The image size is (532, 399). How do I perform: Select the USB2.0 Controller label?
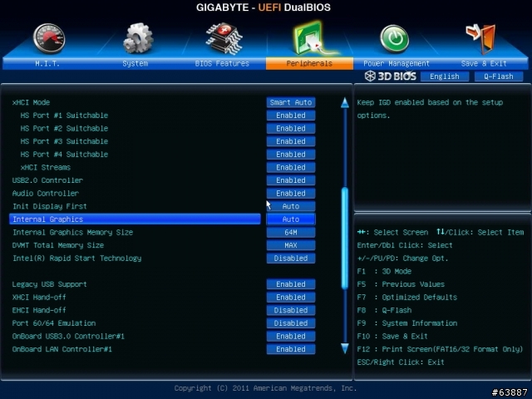pos(47,180)
